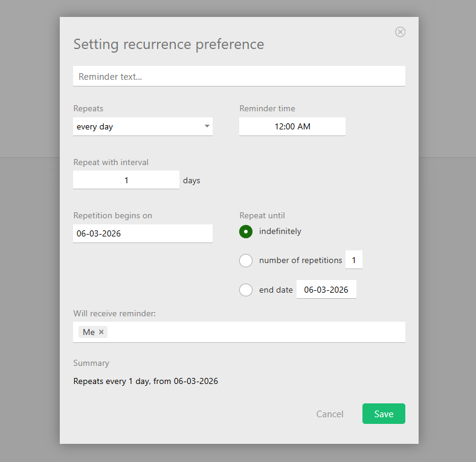Click the Reminder text input field
476x462 pixels.
pos(239,77)
